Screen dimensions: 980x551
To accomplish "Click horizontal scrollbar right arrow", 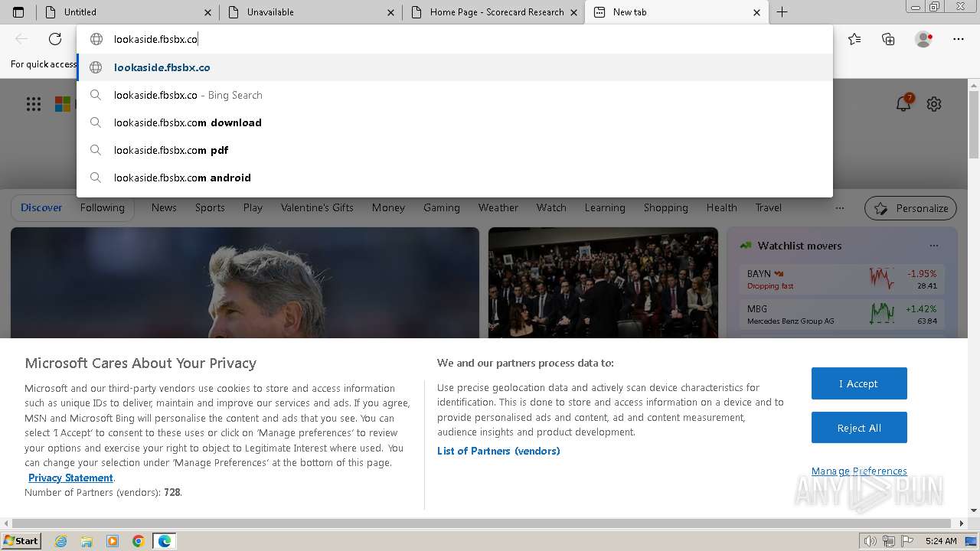I will [962, 523].
